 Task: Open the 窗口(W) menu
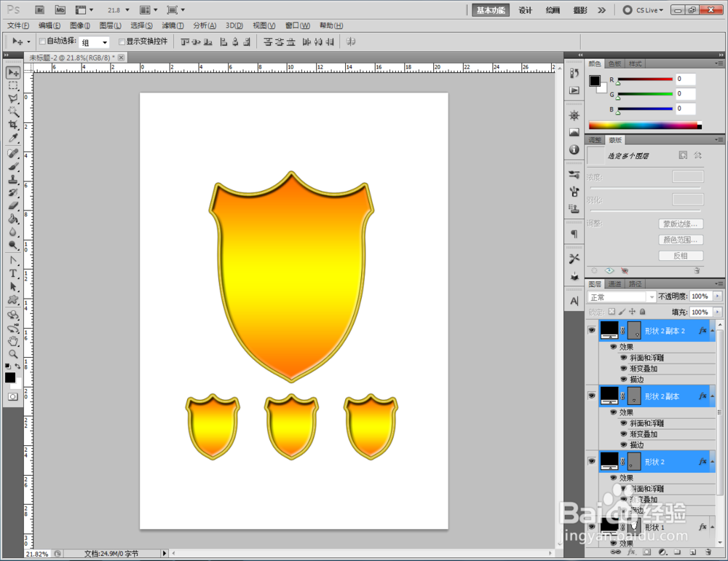298,25
